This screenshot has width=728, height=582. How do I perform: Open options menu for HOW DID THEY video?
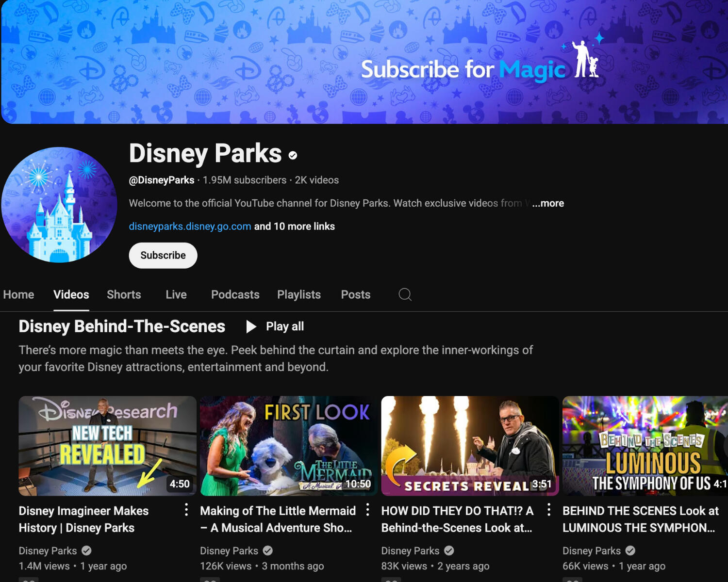[x=548, y=509]
